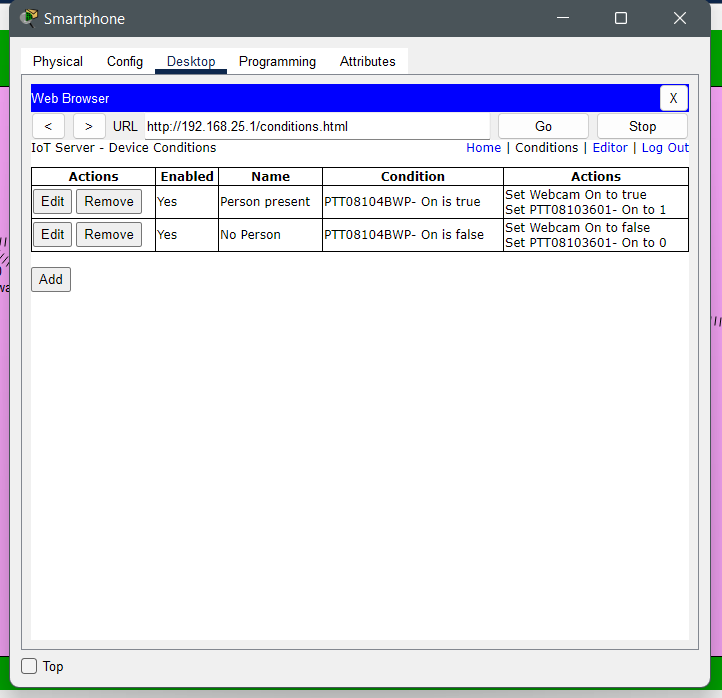Click Yes in the No Person row
The height and width of the screenshot is (698, 722).
(167, 235)
